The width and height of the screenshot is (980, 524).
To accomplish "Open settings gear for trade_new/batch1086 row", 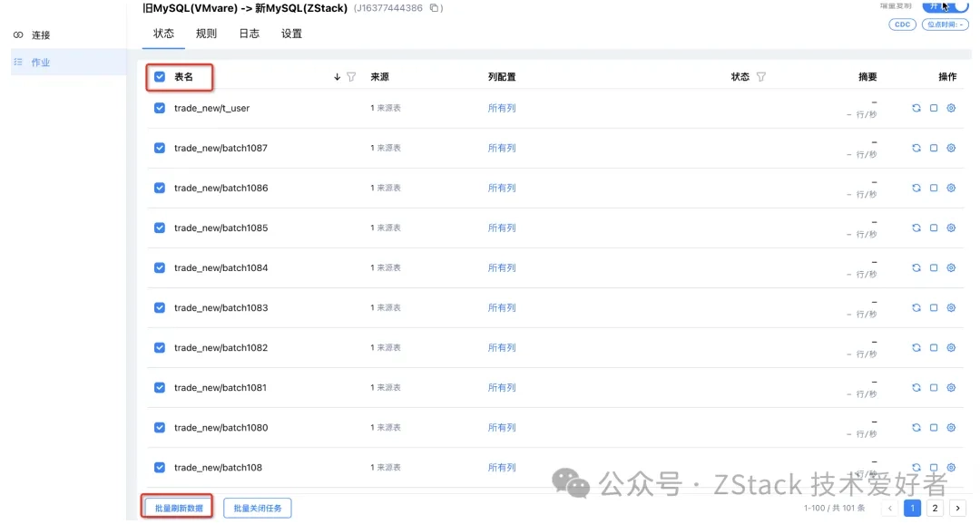I will (951, 188).
